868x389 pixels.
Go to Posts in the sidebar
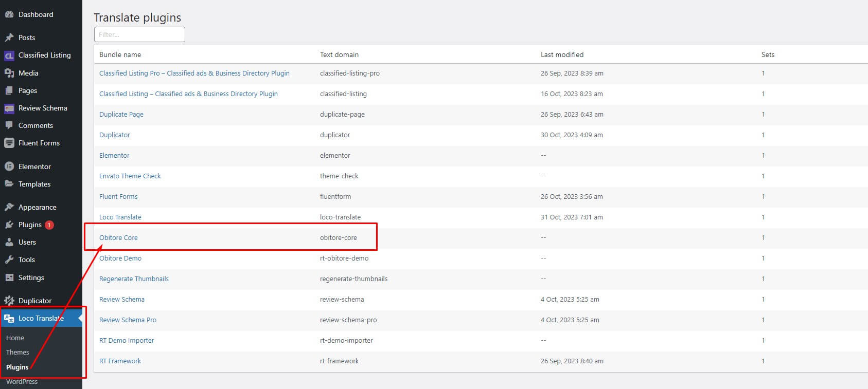(x=27, y=38)
